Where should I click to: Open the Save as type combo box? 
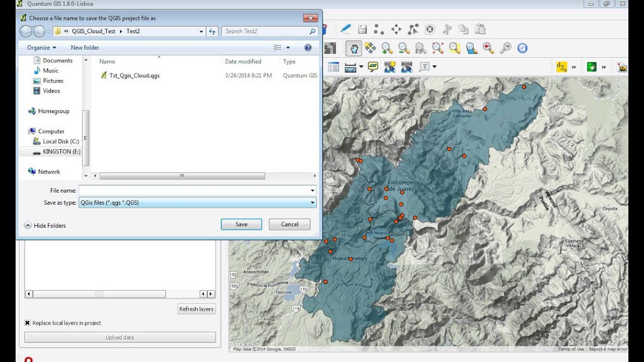tap(198, 203)
